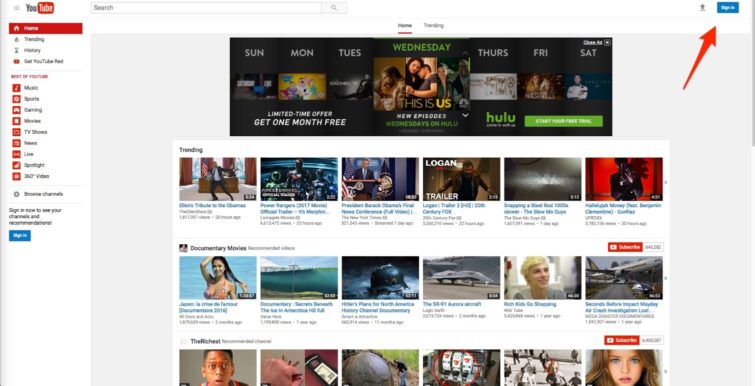Click Start Your Free Trial button
755x386 pixels.
(563, 121)
